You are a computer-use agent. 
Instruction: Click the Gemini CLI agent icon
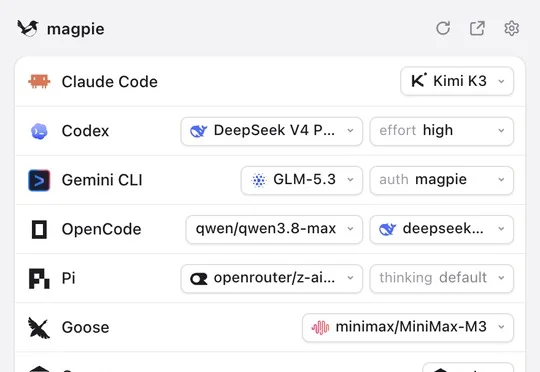[39, 180]
